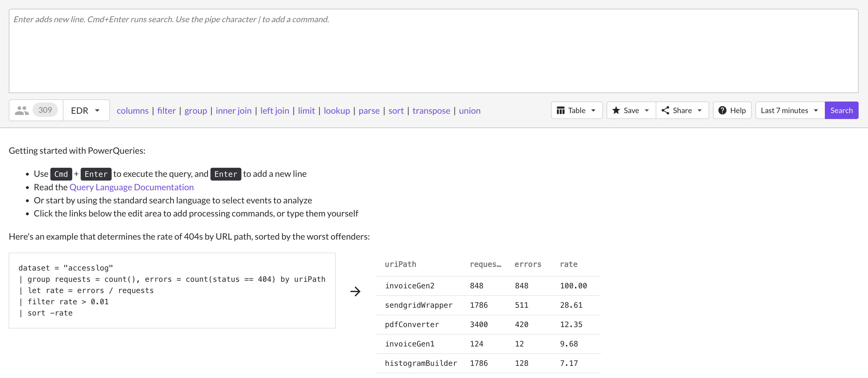Click the rate column header in example table
Viewport: 868px width, 378px height.
568,264
